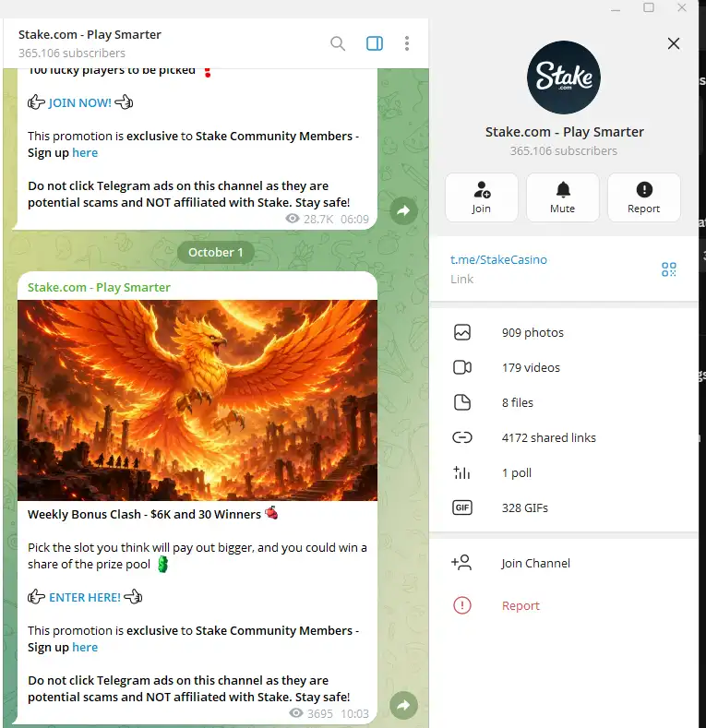Click the 06:09 message timestamp
This screenshot has width=706, height=728.
(355, 220)
